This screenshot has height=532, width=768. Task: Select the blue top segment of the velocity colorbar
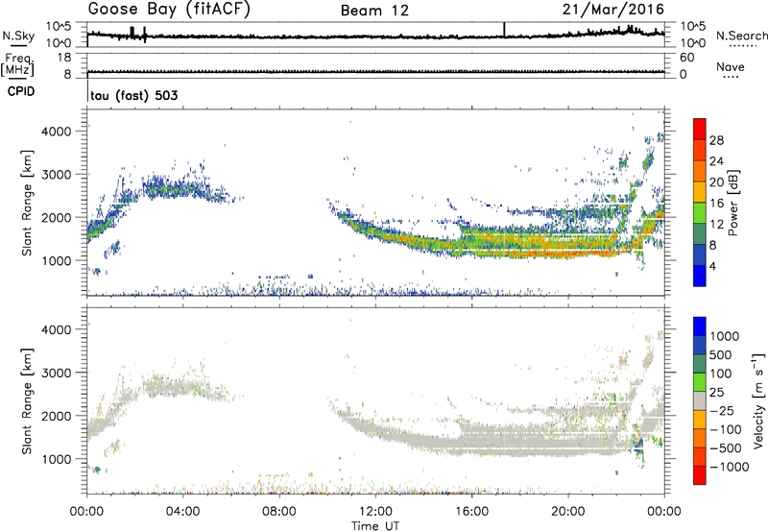coord(700,326)
